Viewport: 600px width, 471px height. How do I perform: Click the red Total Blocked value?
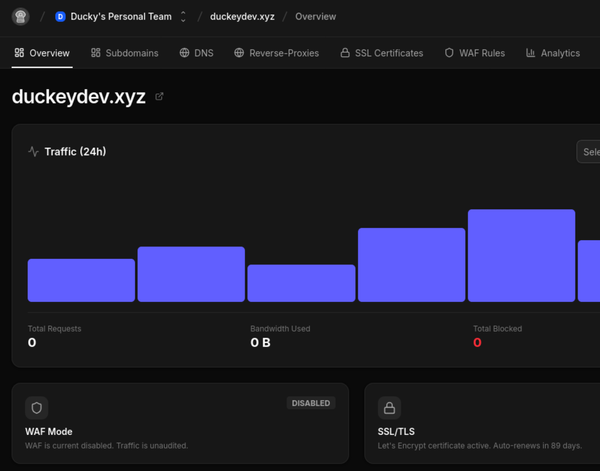click(477, 342)
